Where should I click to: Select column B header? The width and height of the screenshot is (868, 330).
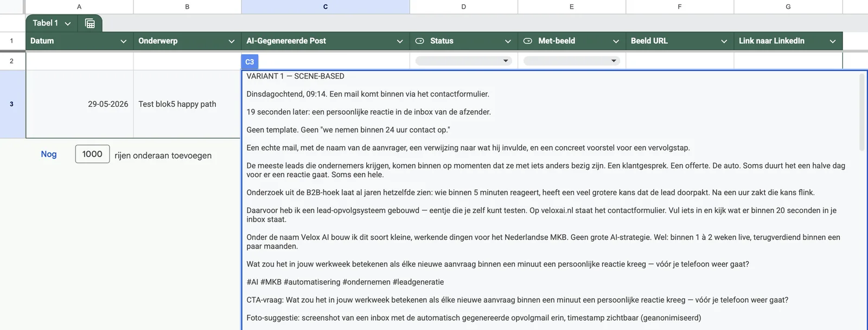coord(187,7)
